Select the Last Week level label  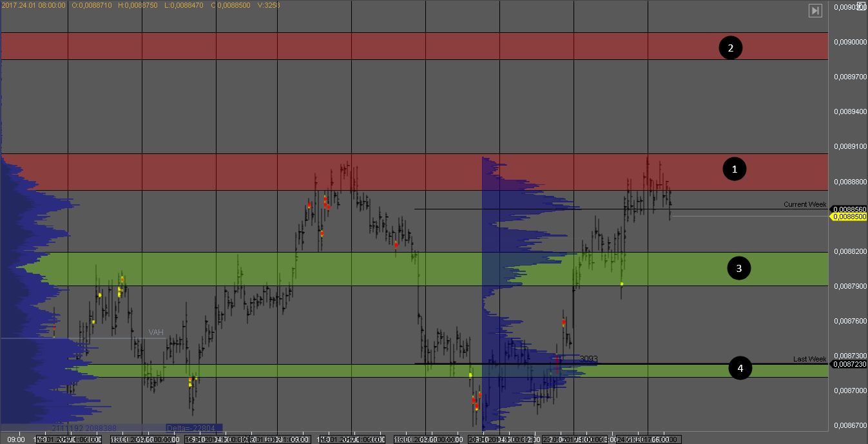point(809,359)
